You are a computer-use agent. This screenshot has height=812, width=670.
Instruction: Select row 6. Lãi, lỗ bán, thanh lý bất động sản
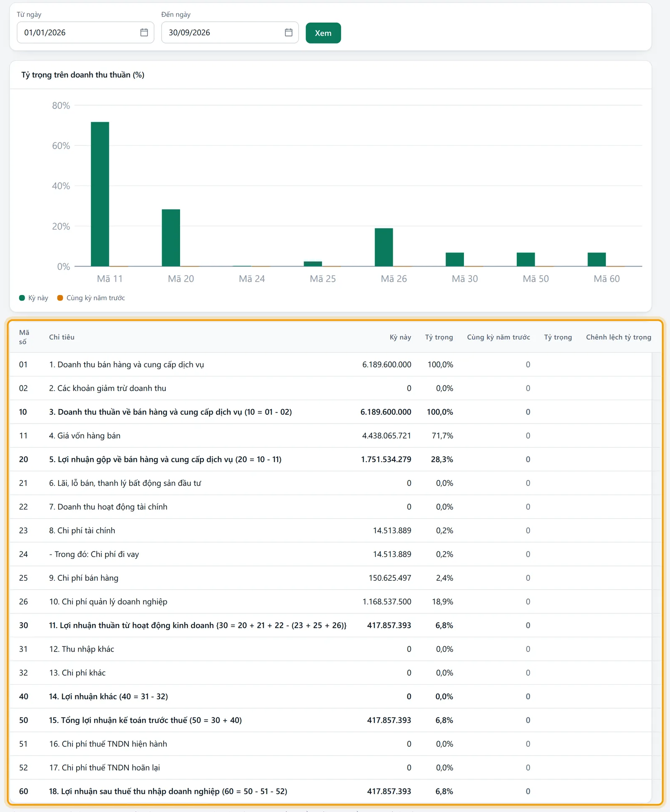pos(331,483)
